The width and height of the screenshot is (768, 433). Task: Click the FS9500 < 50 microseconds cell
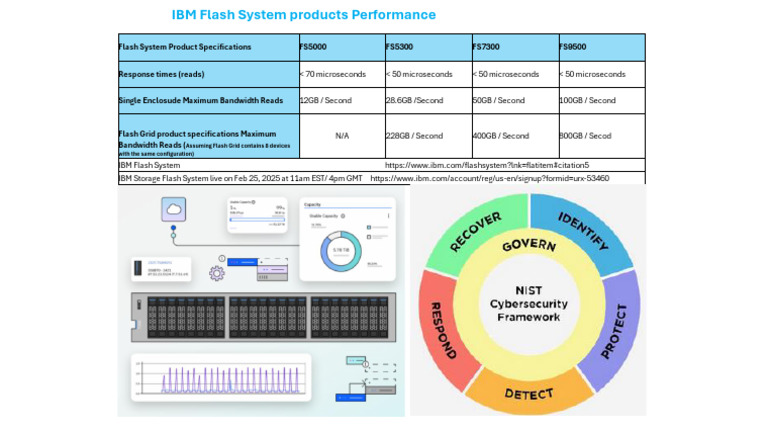[x=602, y=74]
